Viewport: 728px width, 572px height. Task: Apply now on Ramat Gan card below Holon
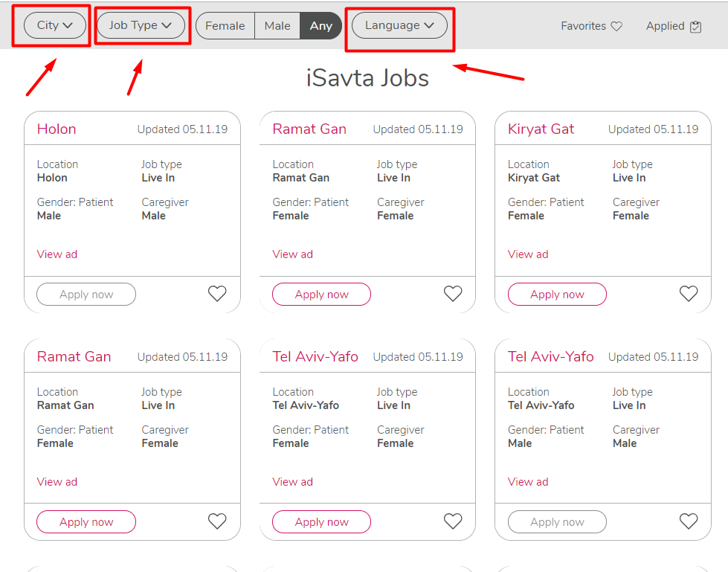point(86,522)
